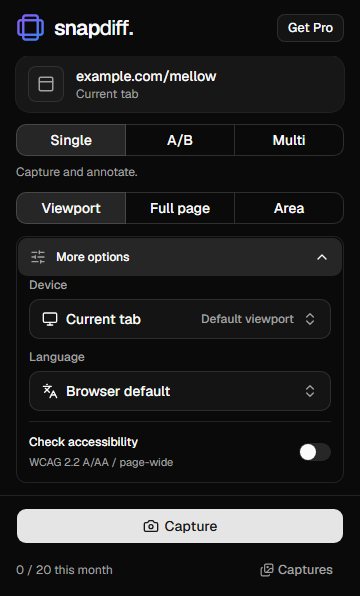Click the up-down arrows in Device field

pyautogui.click(x=310, y=319)
